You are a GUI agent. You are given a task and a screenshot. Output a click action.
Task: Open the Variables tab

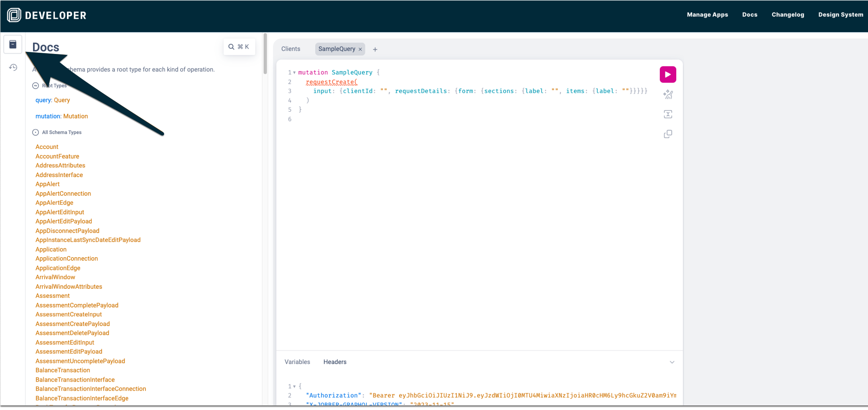pyautogui.click(x=297, y=362)
